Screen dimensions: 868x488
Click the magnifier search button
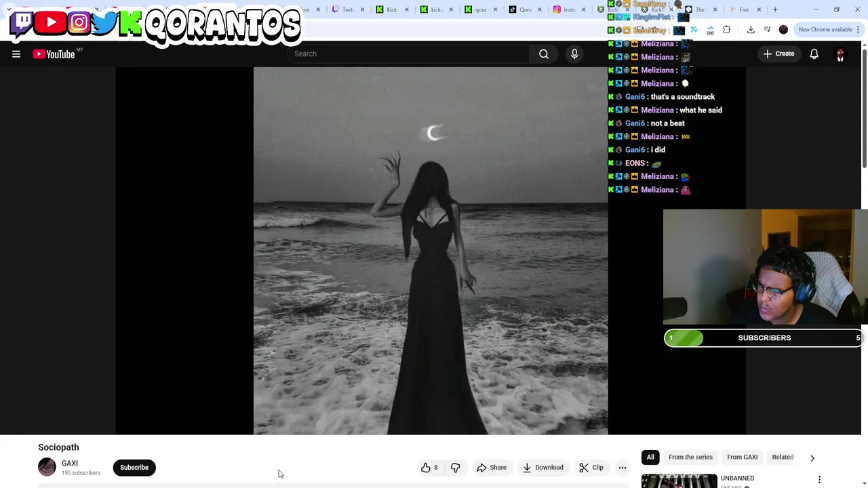[544, 54]
